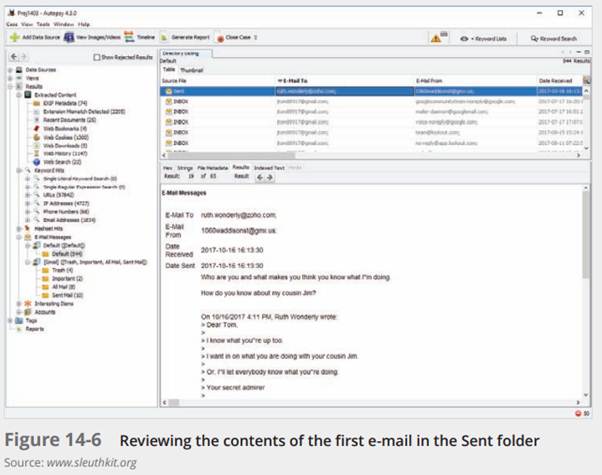Select the Email Addresses keyword node

69,220
